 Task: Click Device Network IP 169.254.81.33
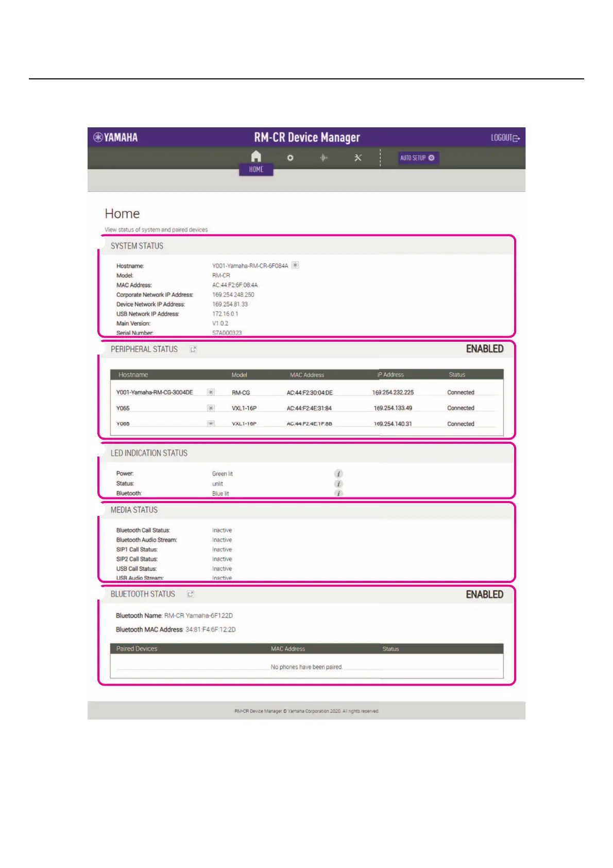point(230,304)
